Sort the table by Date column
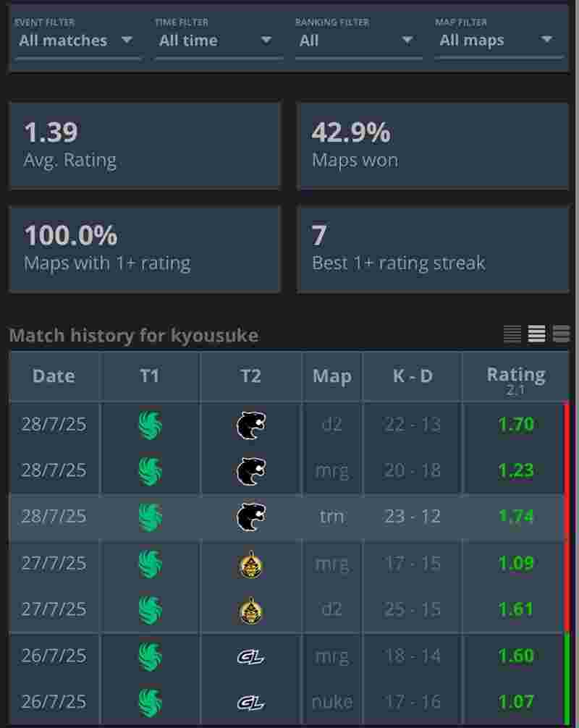 tap(54, 376)
